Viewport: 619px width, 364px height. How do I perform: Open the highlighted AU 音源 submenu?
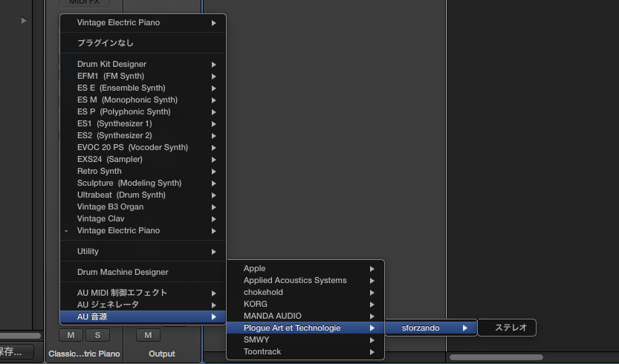143,316
